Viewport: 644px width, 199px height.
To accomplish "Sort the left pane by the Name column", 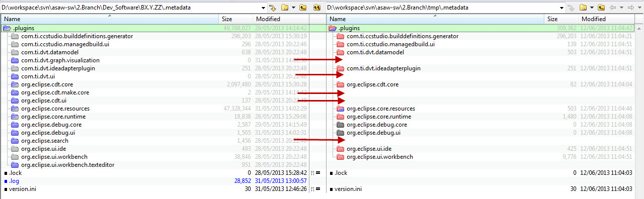I will pyautogui.click(x=110, y=19).
